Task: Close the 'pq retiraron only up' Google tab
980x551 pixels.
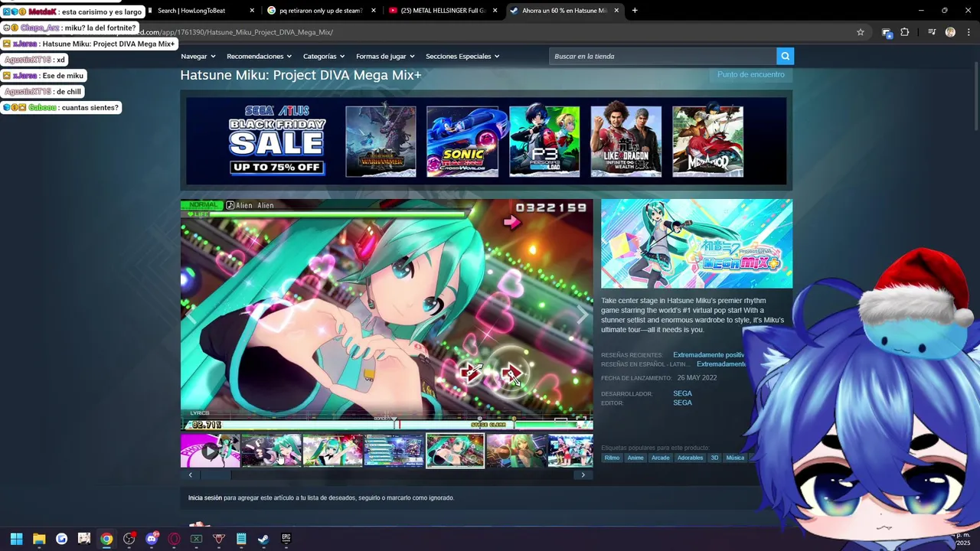Action: (374, 11)
